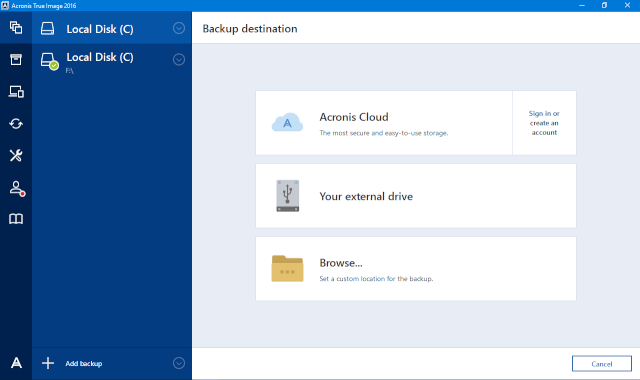
Task: Click the disk icon of selected Local Disk (C)
Action: 47,28
